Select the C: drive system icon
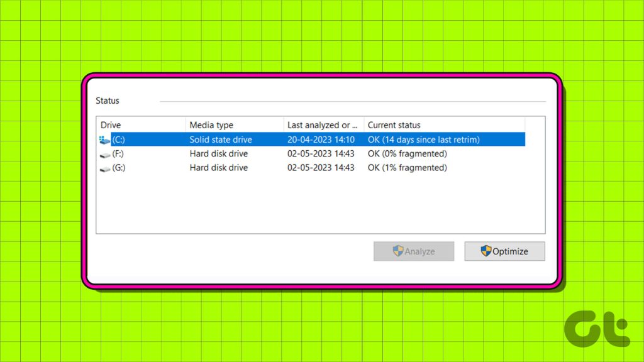Image resolution: width=644 pixels, height=362 pixels. point(104,140)
